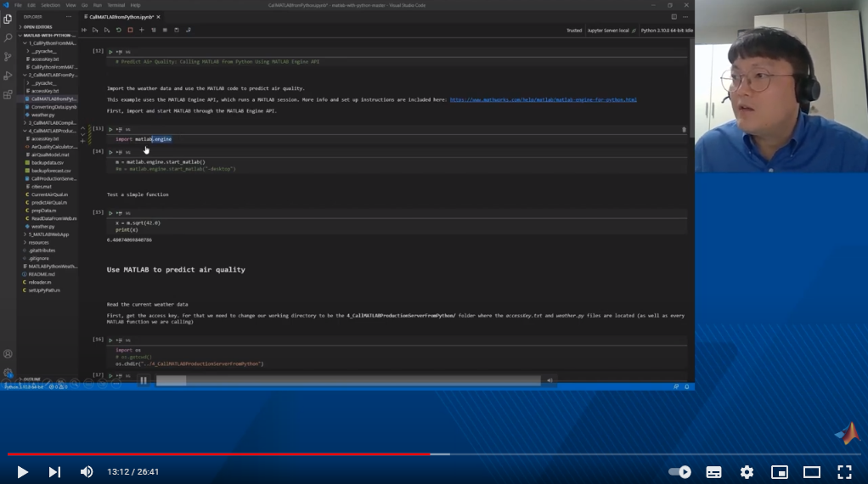Move cell [13] up with the chevron
The image size is (868, 484).
click(x=82, y=128)
